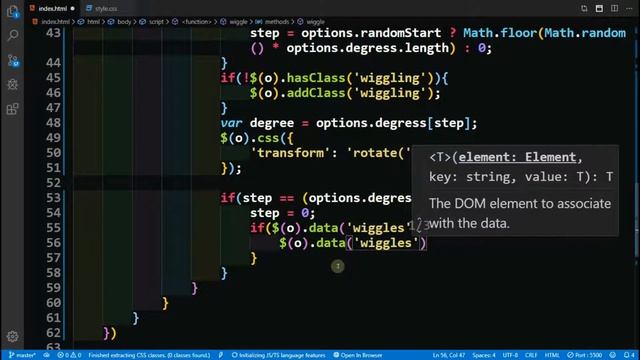Open the Search view in activity bar
The height and width of the screenshot is (360, 640).
(13, 35)
